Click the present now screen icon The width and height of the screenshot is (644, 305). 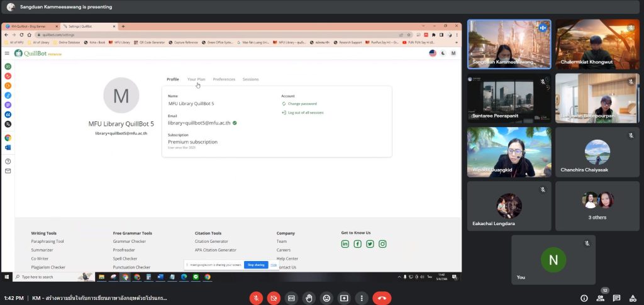click(x=344, y=298)
